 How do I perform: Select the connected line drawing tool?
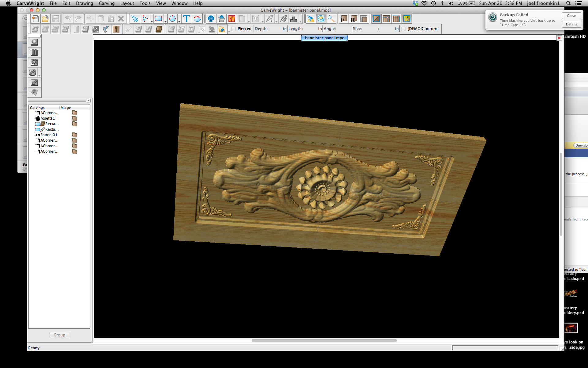tap(145, 19)
